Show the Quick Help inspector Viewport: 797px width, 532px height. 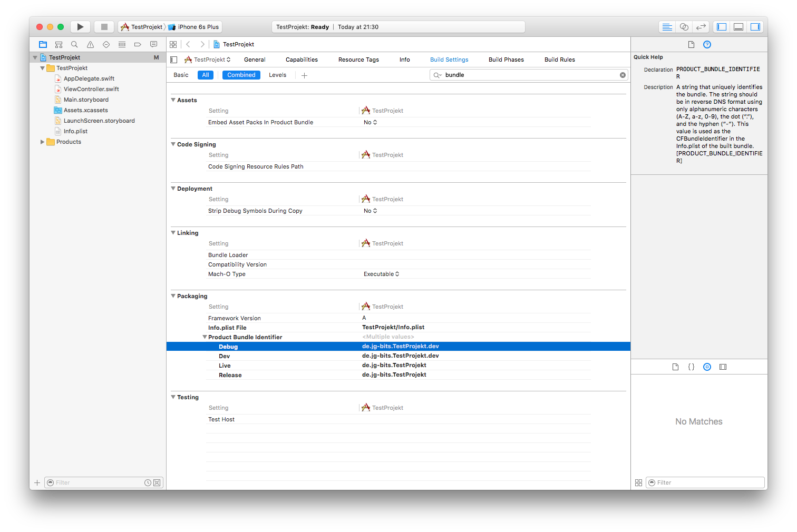click(707, 45)
